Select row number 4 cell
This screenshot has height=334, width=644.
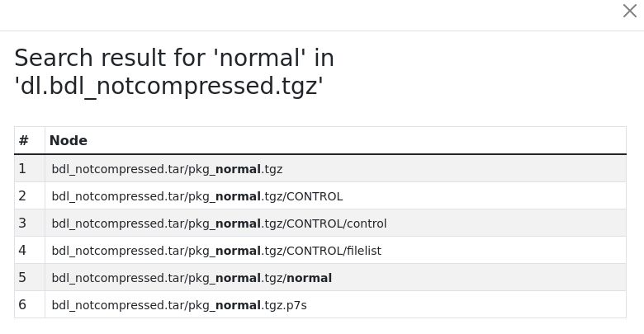[30, 250]
